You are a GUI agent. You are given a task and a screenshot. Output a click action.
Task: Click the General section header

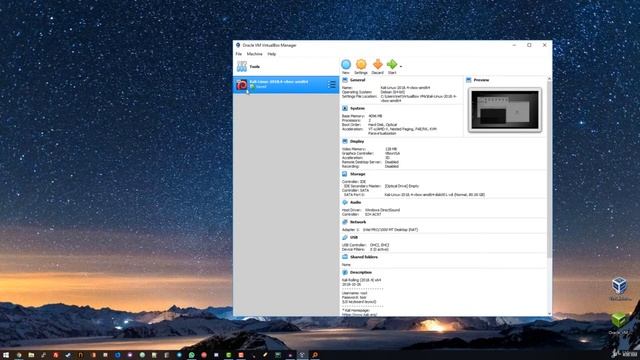point(358,80)
